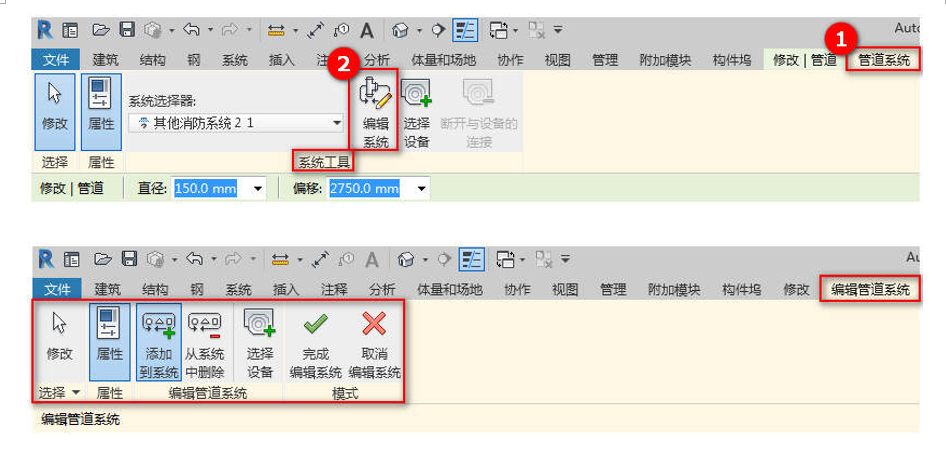Click grayed 断开与设备的连接 icon
This screenshot has height=454, width=946.
click(x=479, y=93)
